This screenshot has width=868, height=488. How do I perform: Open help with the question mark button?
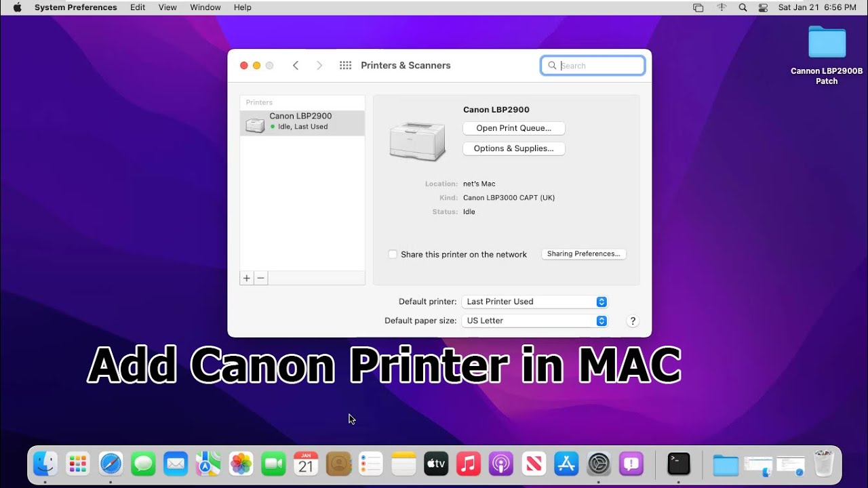633,321
